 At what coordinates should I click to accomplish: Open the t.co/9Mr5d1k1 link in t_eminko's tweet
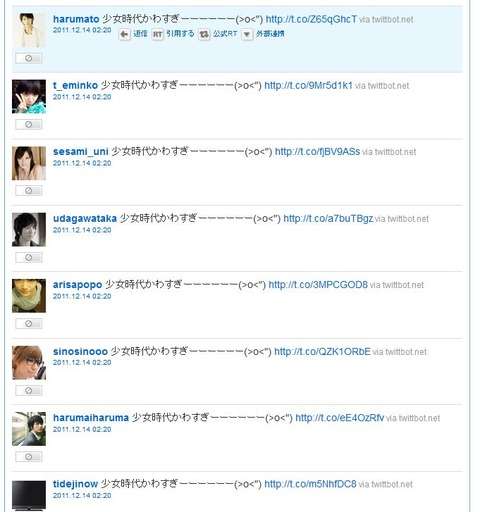(308, 85)
